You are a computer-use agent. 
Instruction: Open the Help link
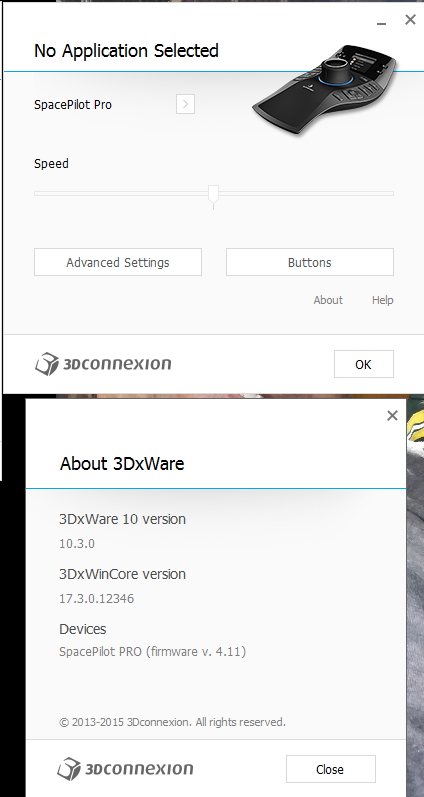[382, 300]
